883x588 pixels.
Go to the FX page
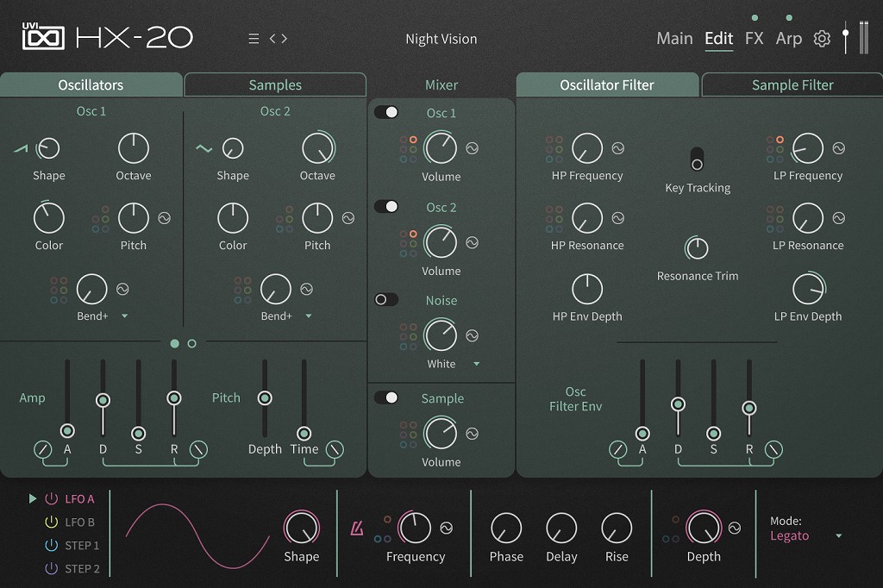click(x=754, y=39)
